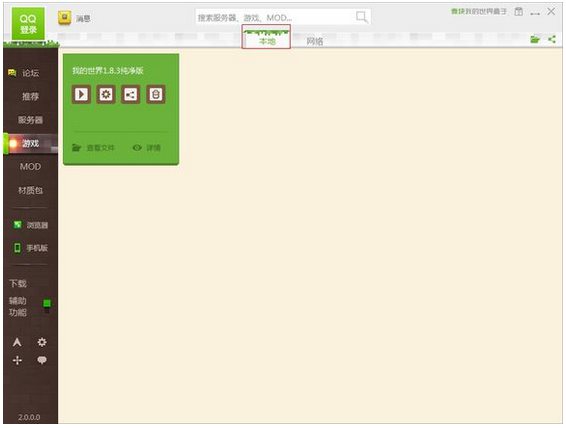Open 材质包 in the sidebar
Screen dimensions: 566x428
pyautogui.click(x=30, y=190)
